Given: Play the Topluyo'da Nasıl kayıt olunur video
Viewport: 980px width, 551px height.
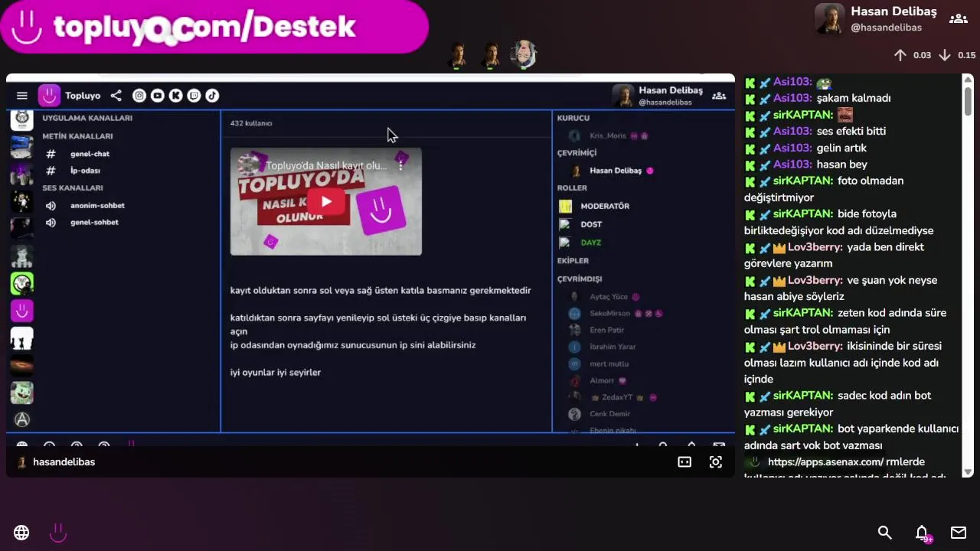Looking at the screenshot, I should coord(326,202).
